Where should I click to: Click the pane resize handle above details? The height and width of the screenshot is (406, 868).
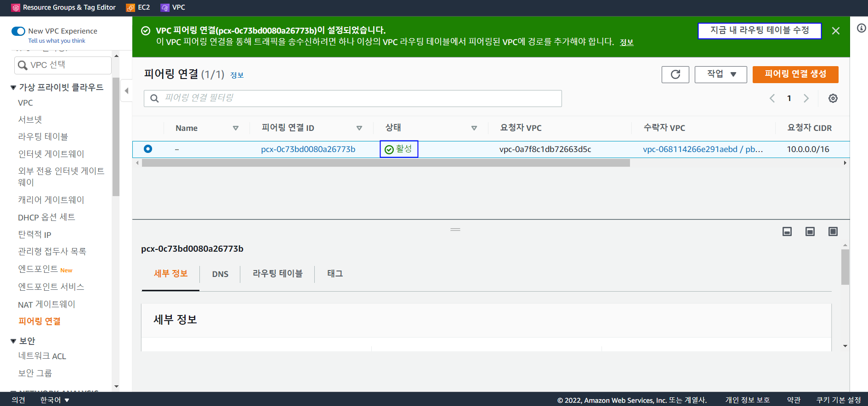pos(455,229)
